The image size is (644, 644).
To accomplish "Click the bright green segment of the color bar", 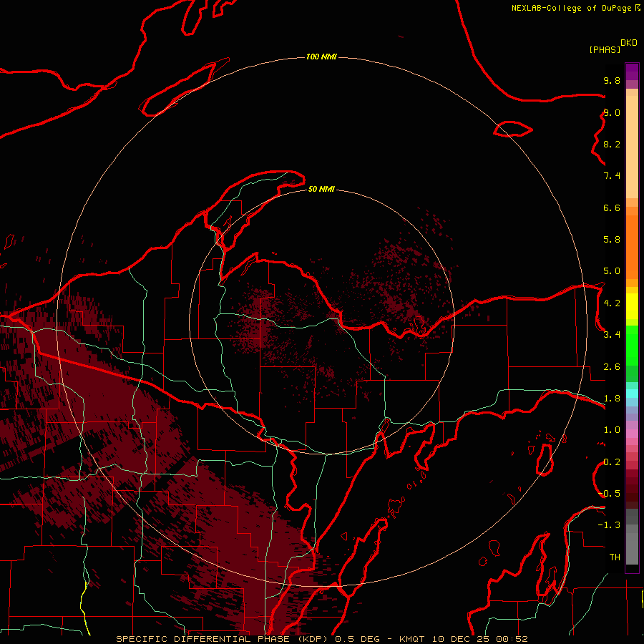I will (632, 347).
